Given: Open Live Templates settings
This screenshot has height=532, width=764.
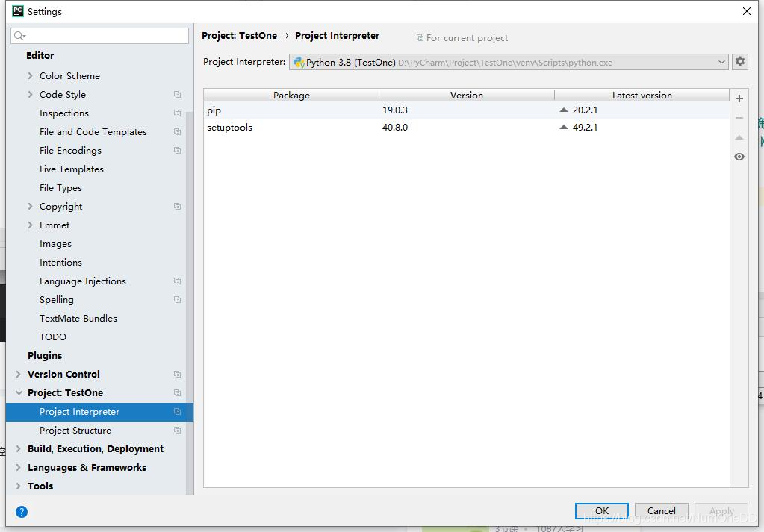Looking at the screenshot, I should tap(72, 169).
